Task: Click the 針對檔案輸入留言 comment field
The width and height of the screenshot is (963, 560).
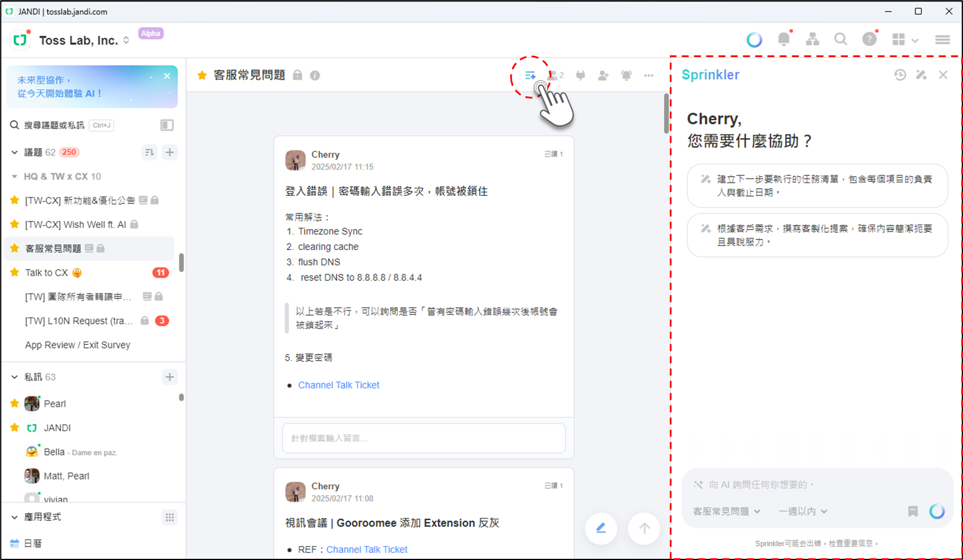Action: 424,438
